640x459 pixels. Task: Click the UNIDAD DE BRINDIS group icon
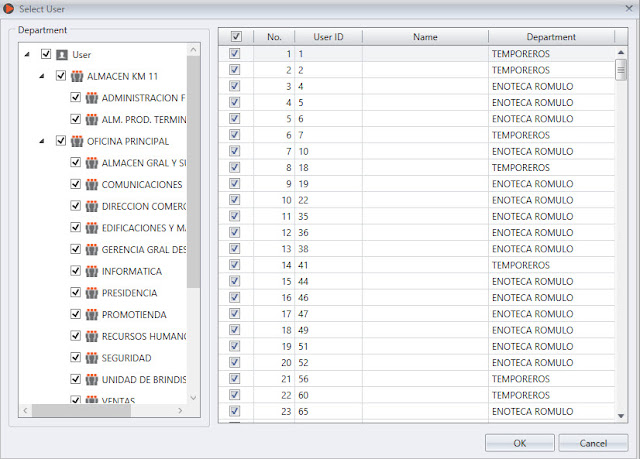91,379
